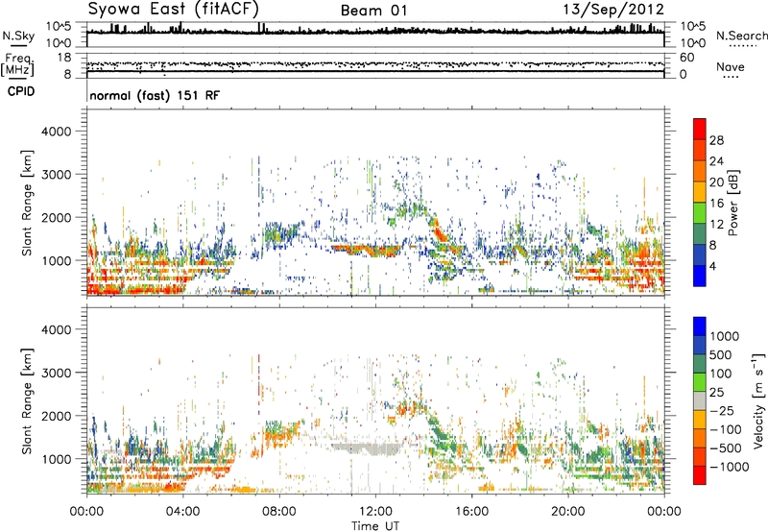
Task: Click the "3000" tick in the velocity panel
Action: 57,373
